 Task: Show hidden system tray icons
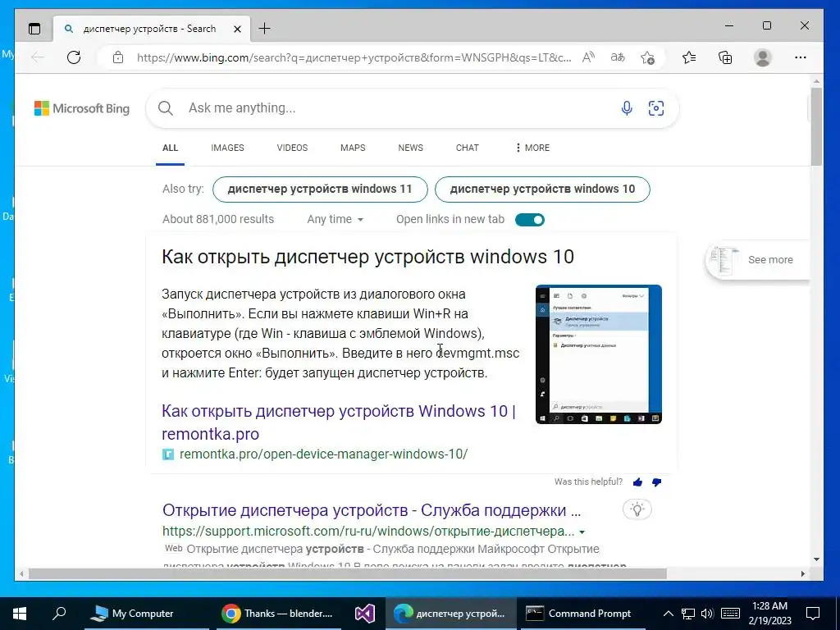pos(668,614)
